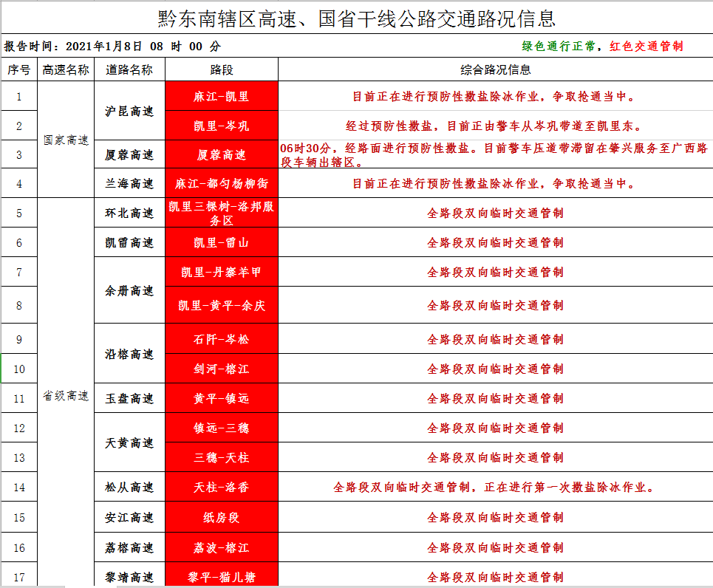Select the red cell 剑河-榕江
This screenshot has width=713, height=588.
pyautogui.click(x=222, y=369)
